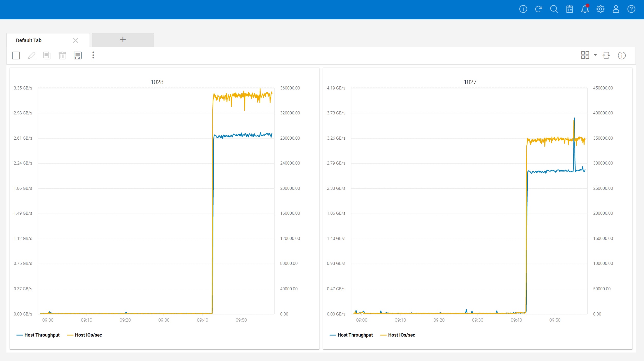Click the refresh icon in header bar
The height and width of the screenshot is (361, 644).
(x=538, y=9)
